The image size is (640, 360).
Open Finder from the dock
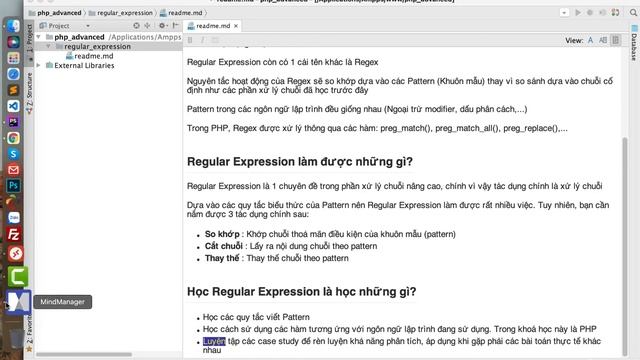pos(13,26)
